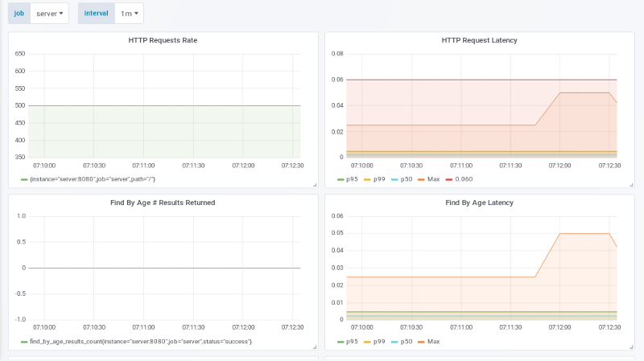Image resolution: width=644 pixels, height=361 pixels.
Task: Toggle 0.060 threshold series in HTTP Request Latency legend
Action: pos(464,179)
